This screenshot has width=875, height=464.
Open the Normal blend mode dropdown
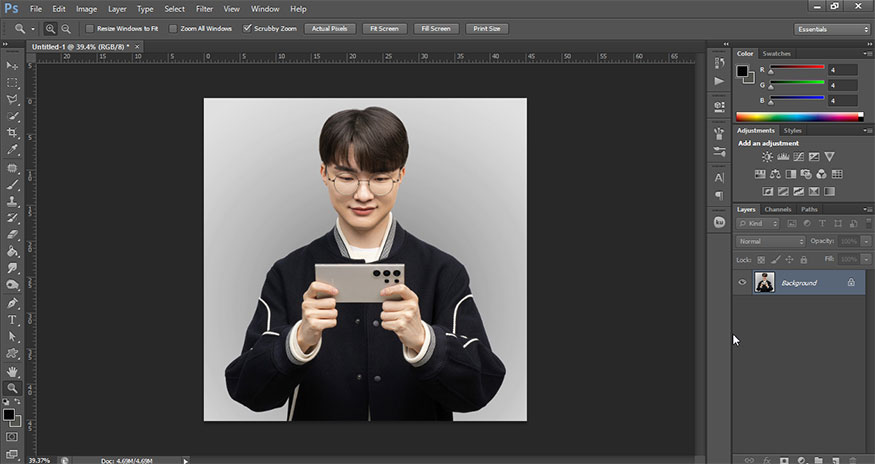coord(770,241)
